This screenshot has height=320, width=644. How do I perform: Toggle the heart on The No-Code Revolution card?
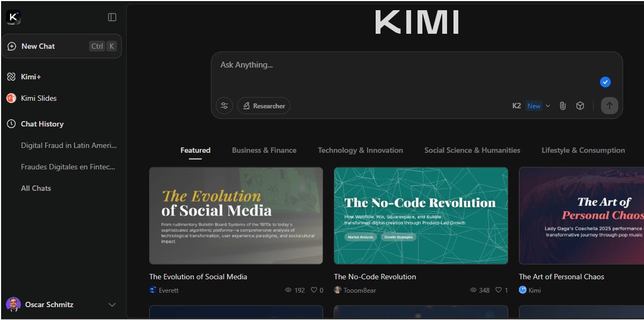(x=497, y=290)
